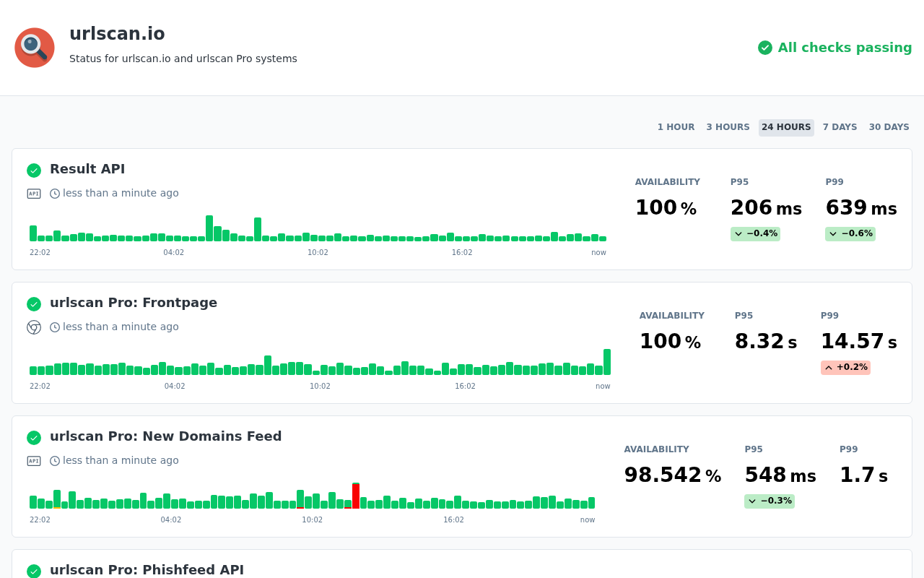Open the Result API check title
This screenshot has height=578, width=924.
[87, 169]
